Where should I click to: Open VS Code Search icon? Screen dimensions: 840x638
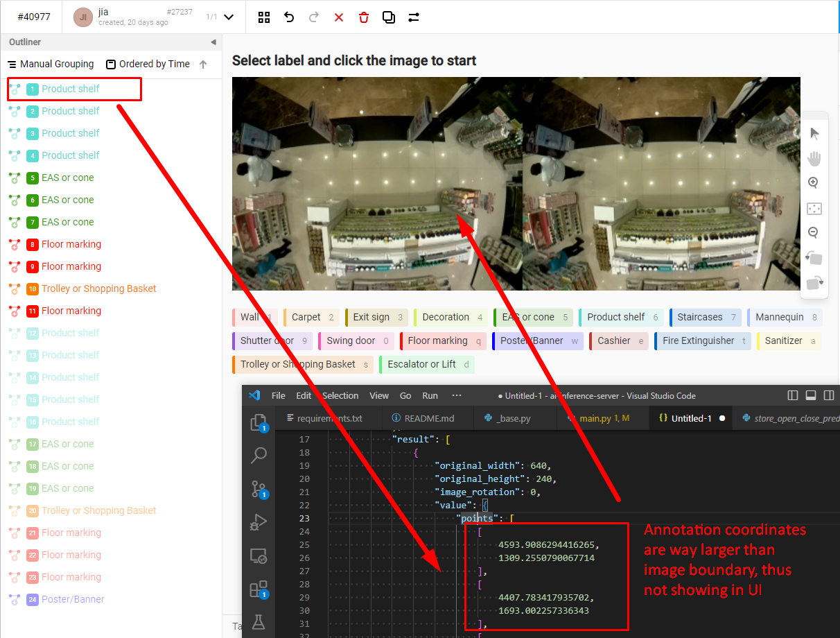pos(259,456)
